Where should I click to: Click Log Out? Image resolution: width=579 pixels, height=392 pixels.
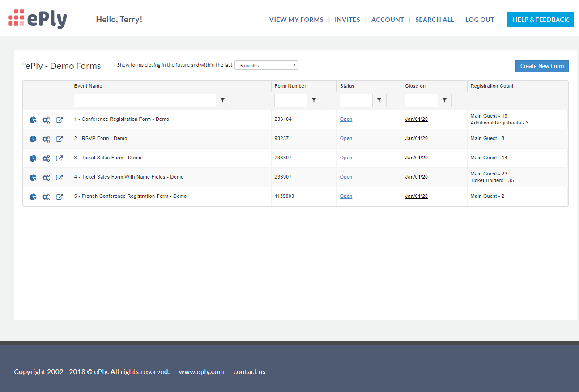480,20
